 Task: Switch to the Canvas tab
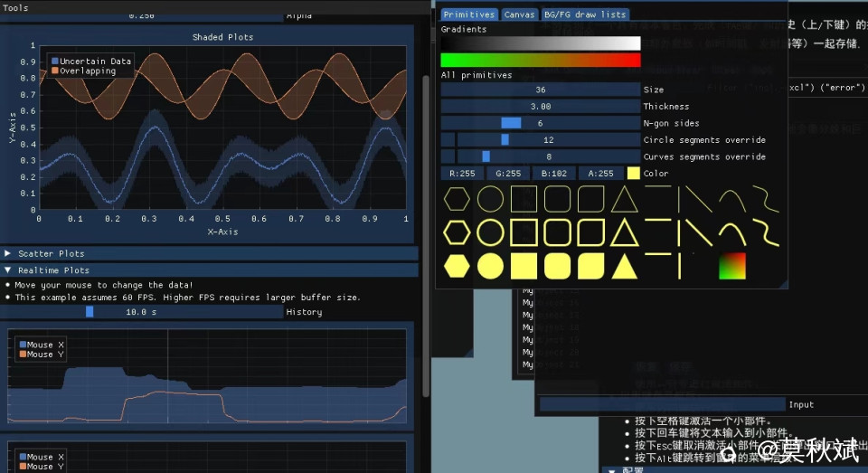point(519,14)
